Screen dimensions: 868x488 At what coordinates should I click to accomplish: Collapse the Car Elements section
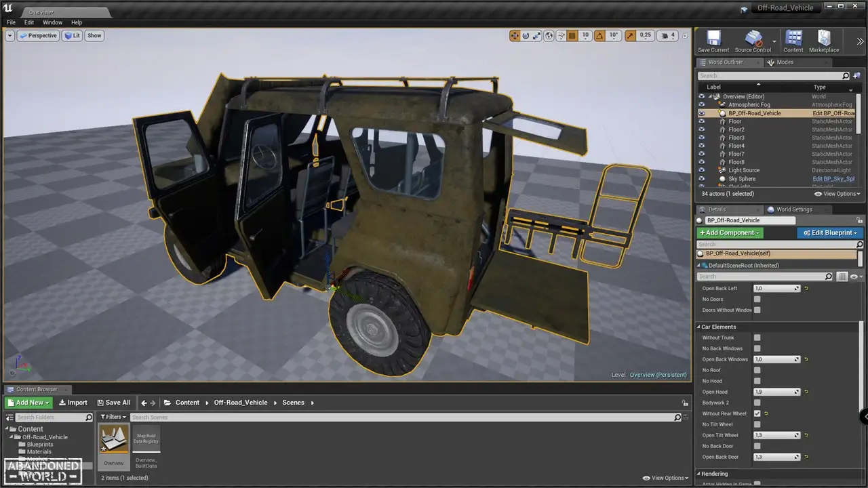(698, 327)
